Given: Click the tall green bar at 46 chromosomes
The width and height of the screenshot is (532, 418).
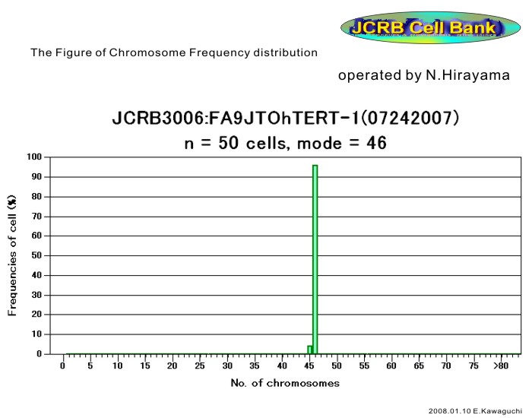Looking at the screenshot, I should click(315, 258).
